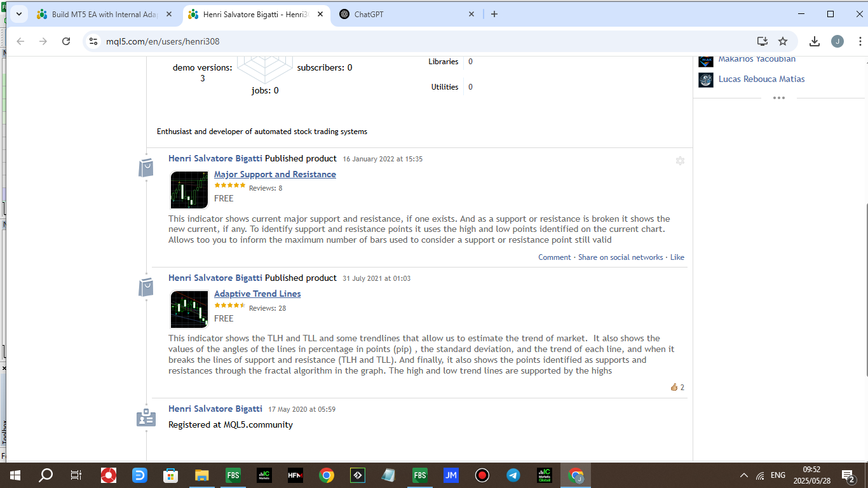Click Share on social networks
The height and width of the screenshot is (488, 868).
621,257
